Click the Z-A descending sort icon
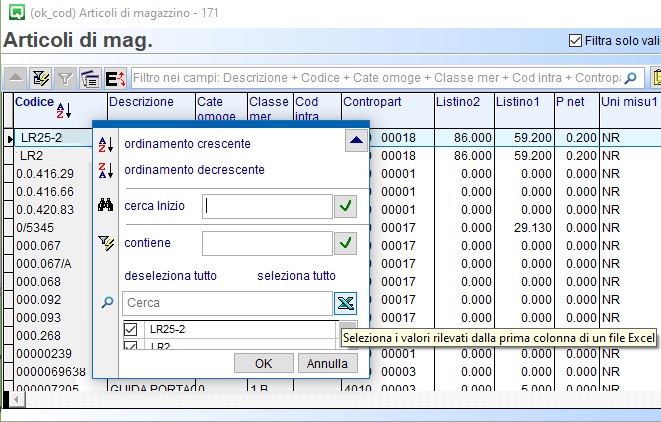The width and height of the screenshot is (661, 422). point(107,170)
